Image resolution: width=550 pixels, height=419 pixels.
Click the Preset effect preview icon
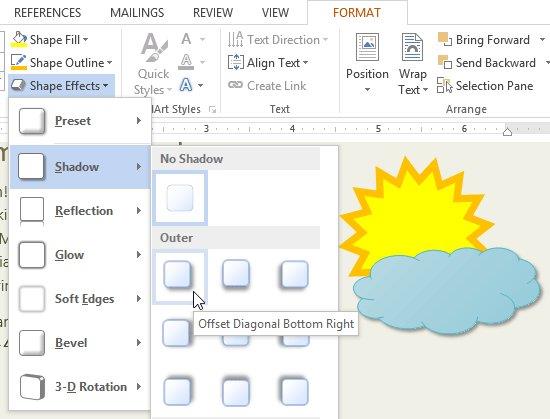[32, 121]
